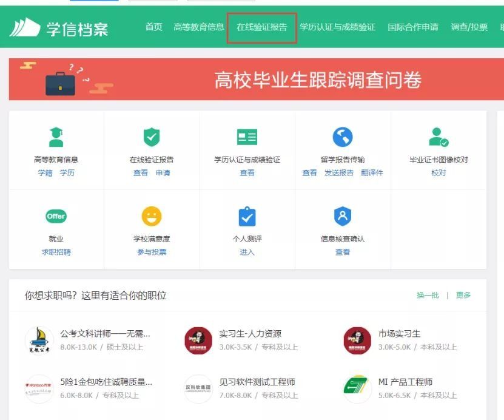Screen dimensions: 504x420
Task: Click the globe icon for 留学报告传输
Action: coord(342,137)
